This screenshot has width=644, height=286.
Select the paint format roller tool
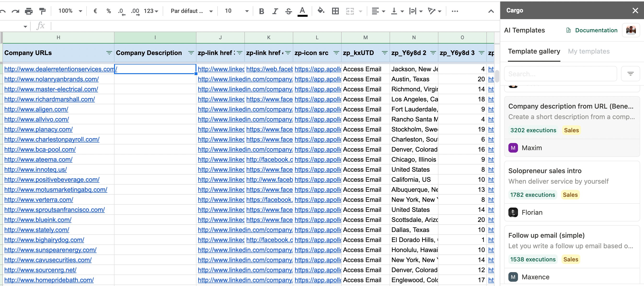[42, 11]
